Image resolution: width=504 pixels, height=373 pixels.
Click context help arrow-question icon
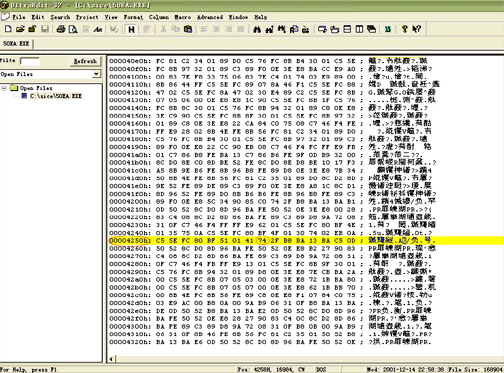click(417, 29)
